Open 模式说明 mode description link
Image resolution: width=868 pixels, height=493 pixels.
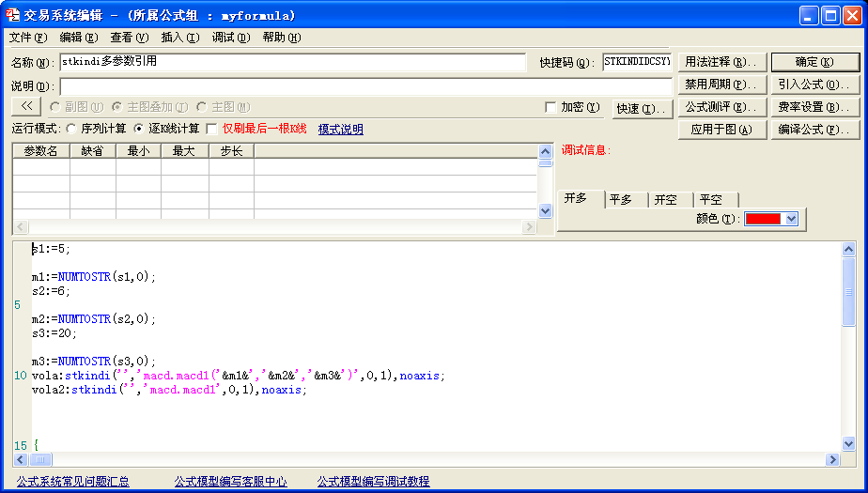tap(340, 129)
